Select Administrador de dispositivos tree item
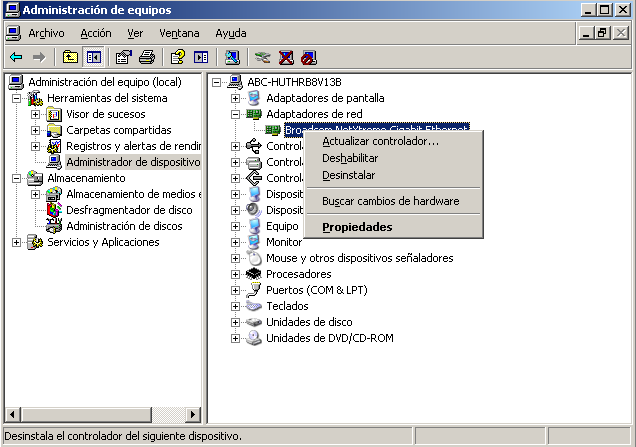This screenshot has height=447, width=636. tap(133, 162)
